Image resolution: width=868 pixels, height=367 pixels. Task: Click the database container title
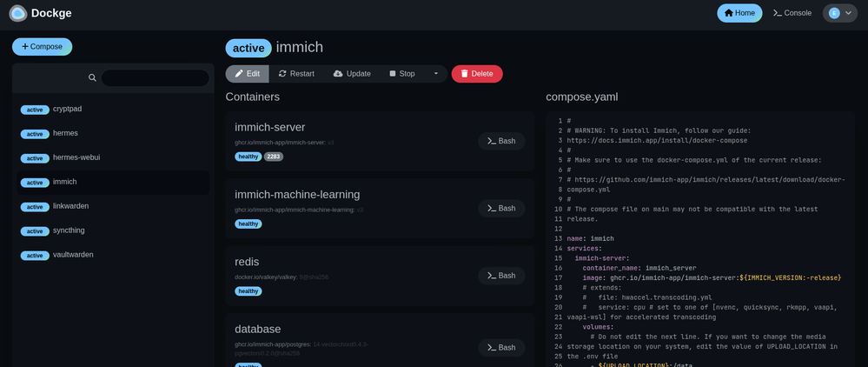258,330
